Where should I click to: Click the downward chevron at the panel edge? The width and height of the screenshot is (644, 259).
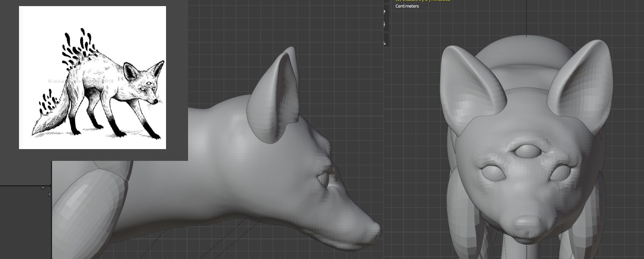coord(43,187)
